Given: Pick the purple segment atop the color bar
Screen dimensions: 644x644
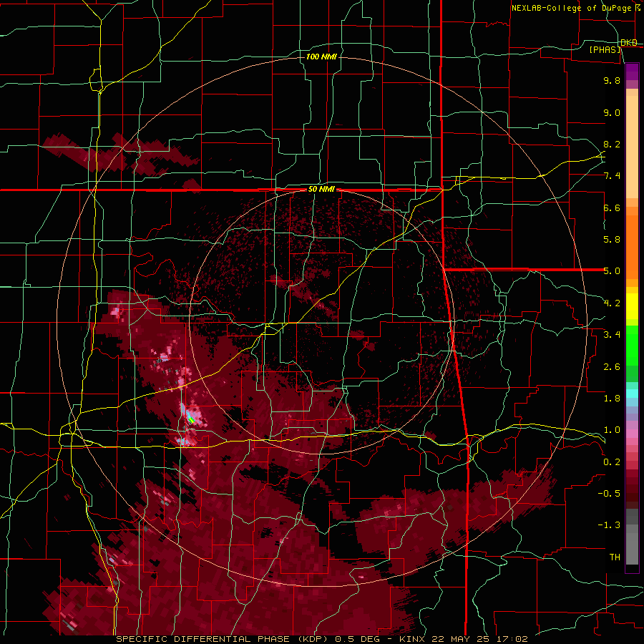Looking at the screenshot, I should pos(632,72).
